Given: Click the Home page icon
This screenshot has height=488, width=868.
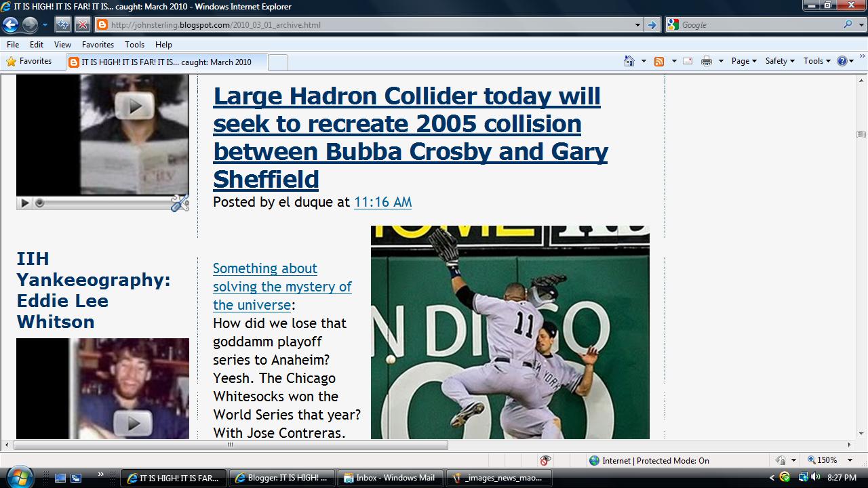Looking at the screenshot, I should [630, 61].
